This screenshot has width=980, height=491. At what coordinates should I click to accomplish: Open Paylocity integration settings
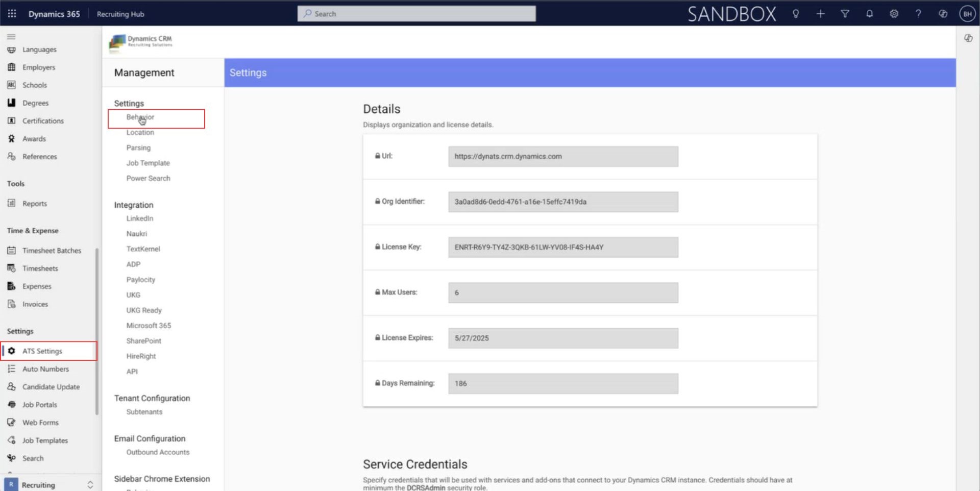point(141,280)
